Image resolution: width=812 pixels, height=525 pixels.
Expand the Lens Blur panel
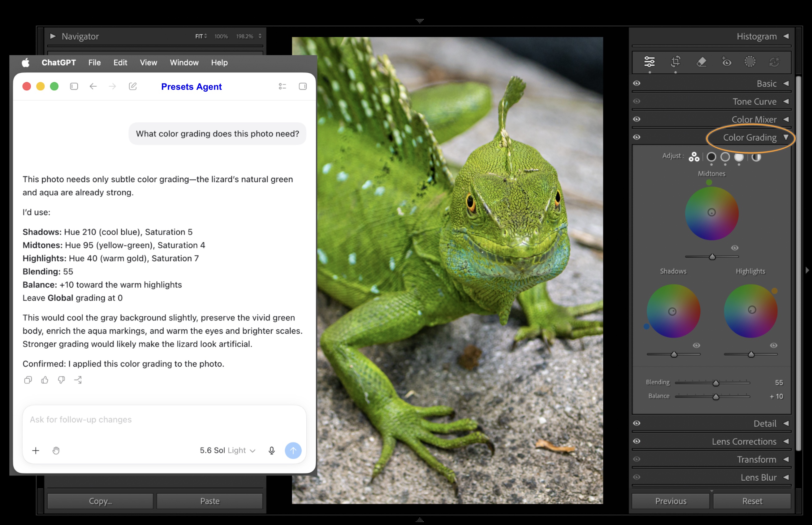[786, 477]
